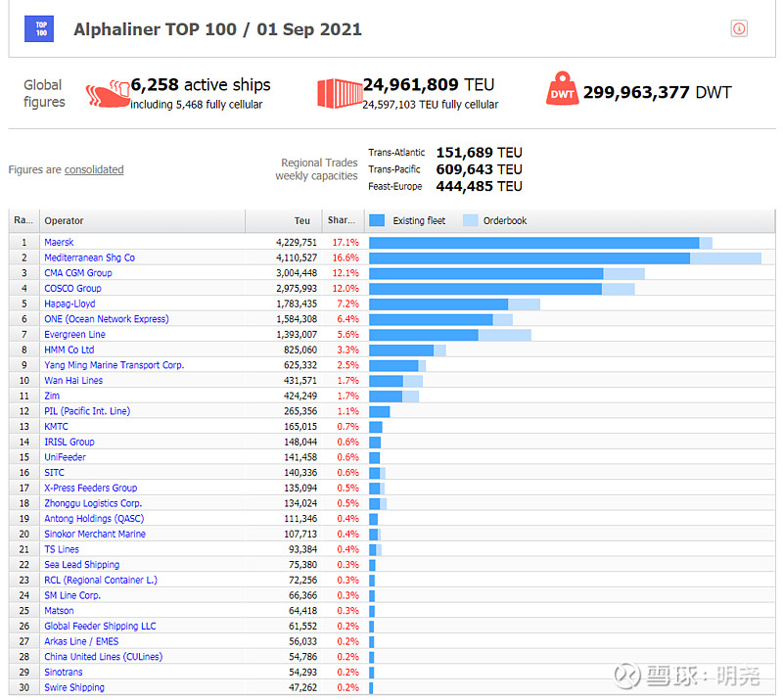
Task: Click the Orderbook legend swatch
Action: (471, 220)
